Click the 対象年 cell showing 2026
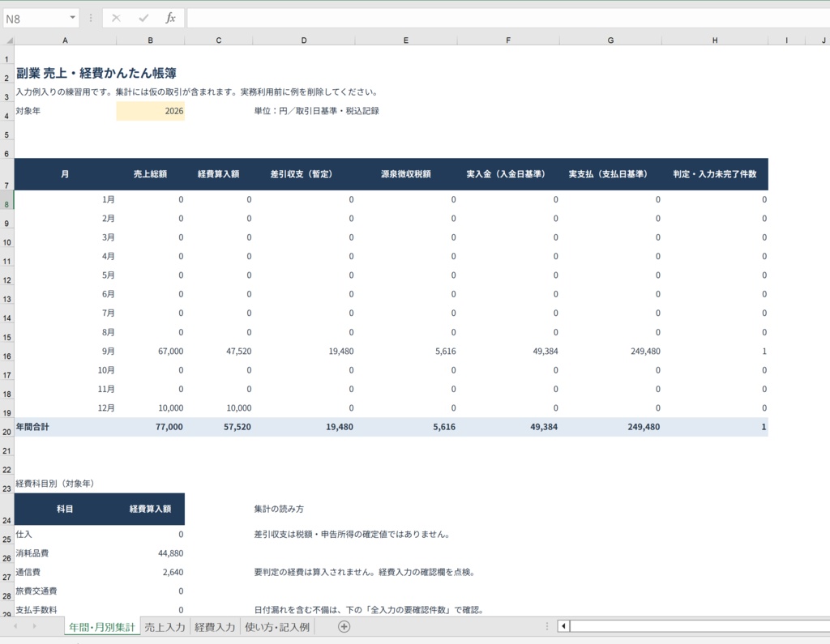 point(150,111)
